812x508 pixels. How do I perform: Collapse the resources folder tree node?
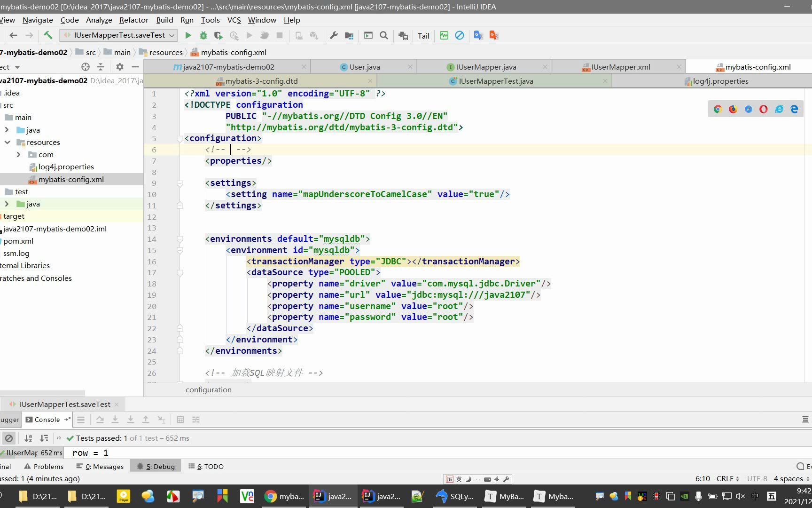coord(7,142)
